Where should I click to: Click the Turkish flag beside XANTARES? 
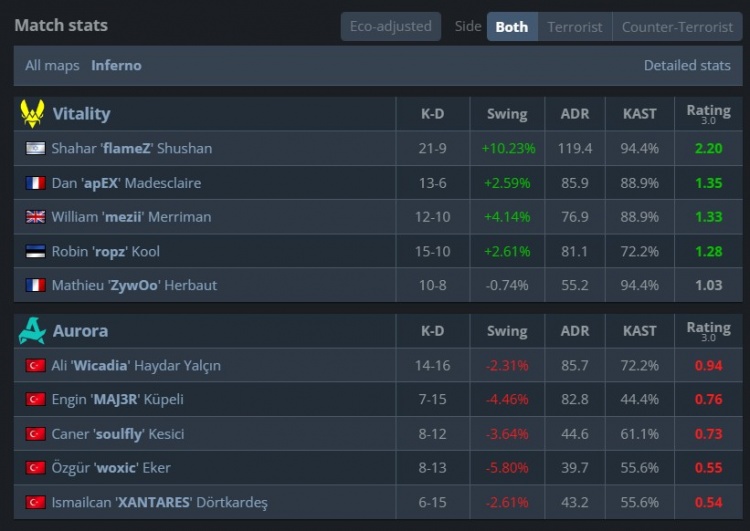point(36,502)
